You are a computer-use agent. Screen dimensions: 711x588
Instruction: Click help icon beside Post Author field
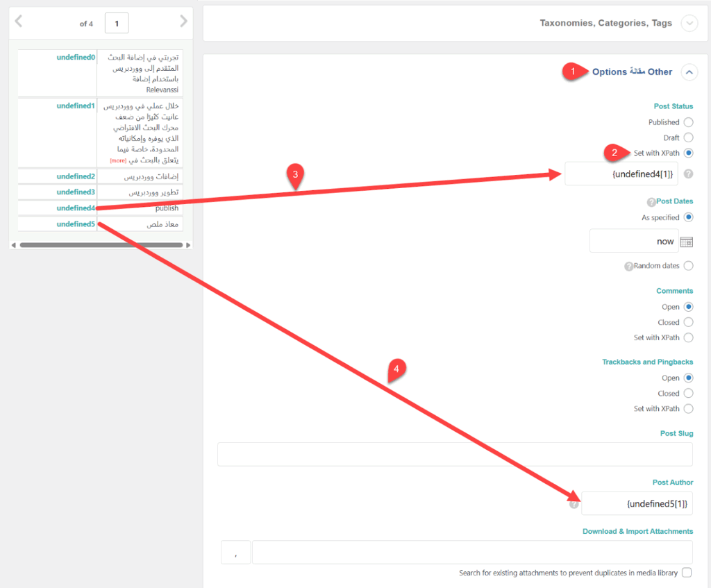pos(574,504)
